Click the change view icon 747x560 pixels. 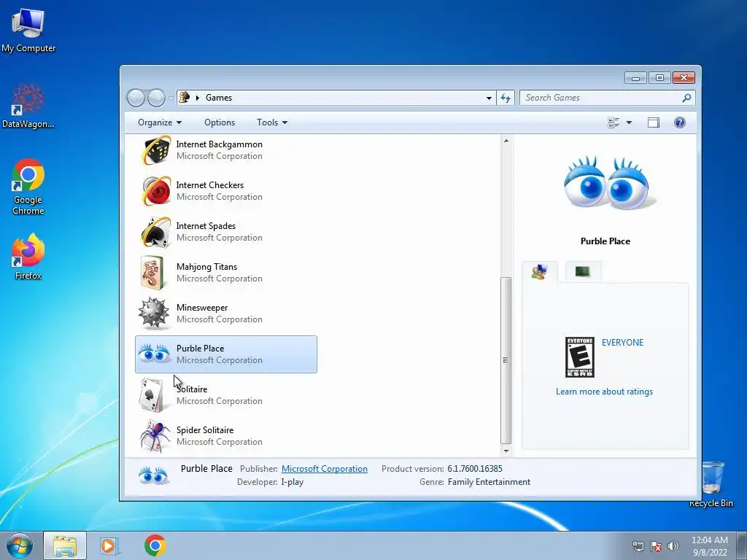coord(614,122)
